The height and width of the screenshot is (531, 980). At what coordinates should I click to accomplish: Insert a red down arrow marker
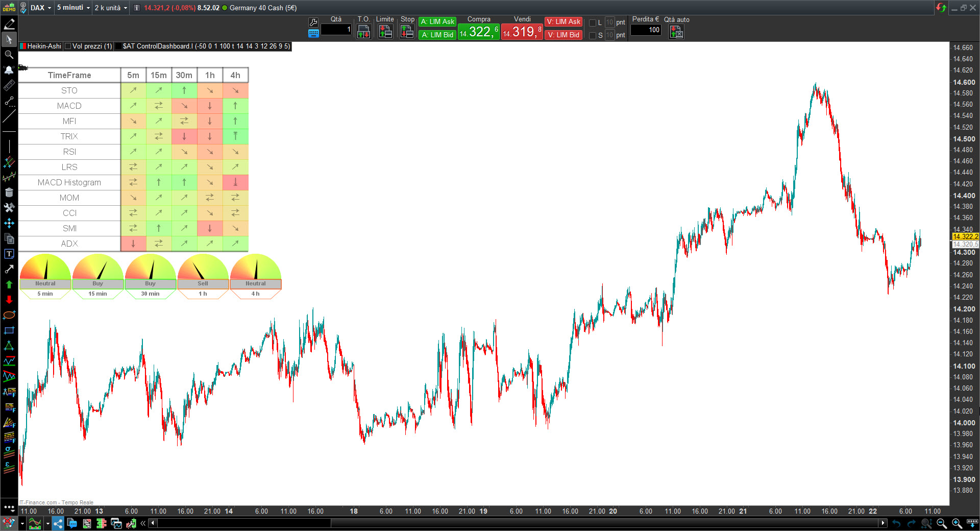coord(9,300)
